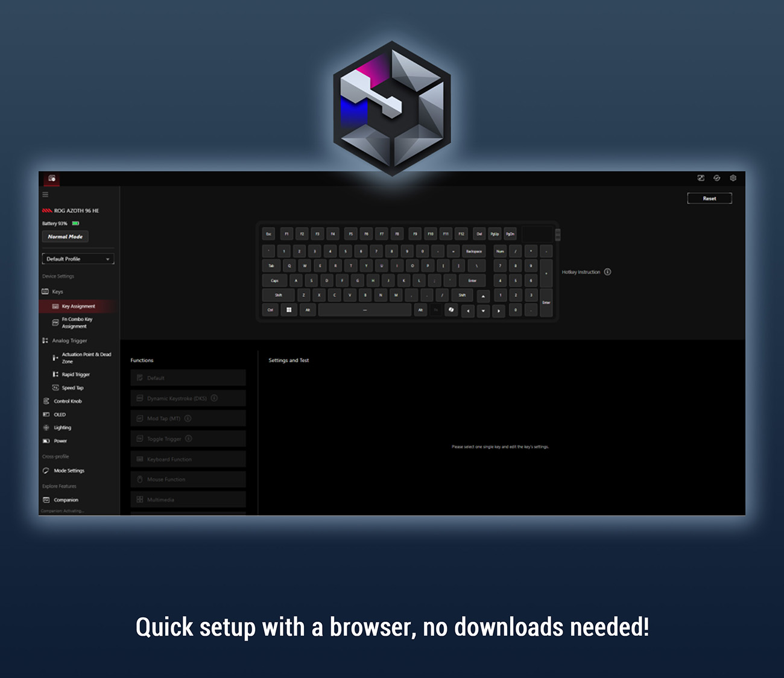
Task: Click the hamburger menu icon in sidebar
Action: [45, 195]
